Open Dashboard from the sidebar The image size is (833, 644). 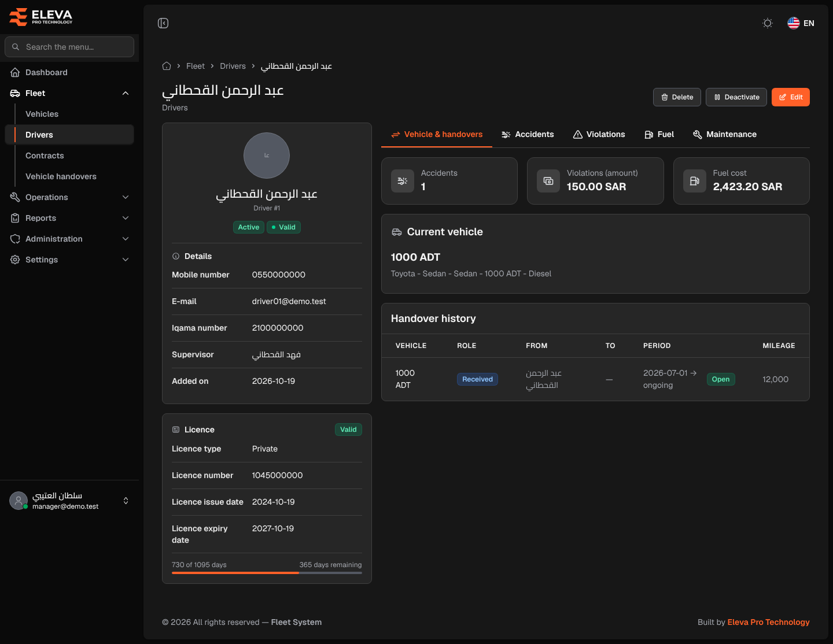69,72
